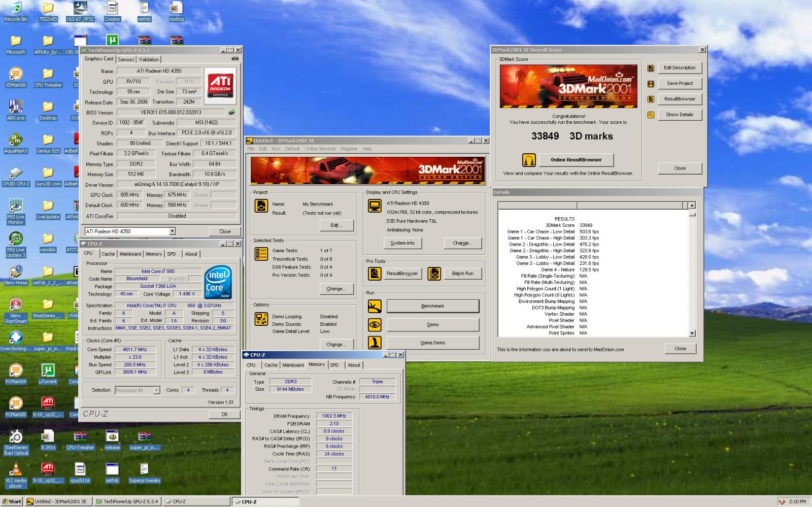
Task: Open the Mainboard tab in CPU-Z processor window
Action: 130,254
